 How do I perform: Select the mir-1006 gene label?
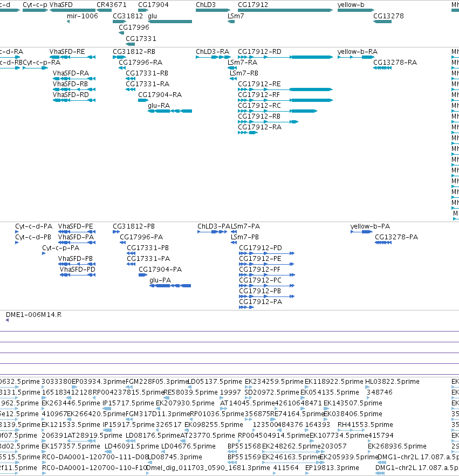point(83,16)
